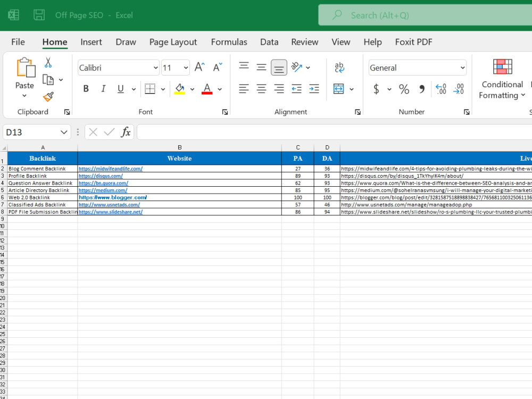Open Clipboard dialog launcher
Screen dimensions: 532x399
[x=67, y=112]
